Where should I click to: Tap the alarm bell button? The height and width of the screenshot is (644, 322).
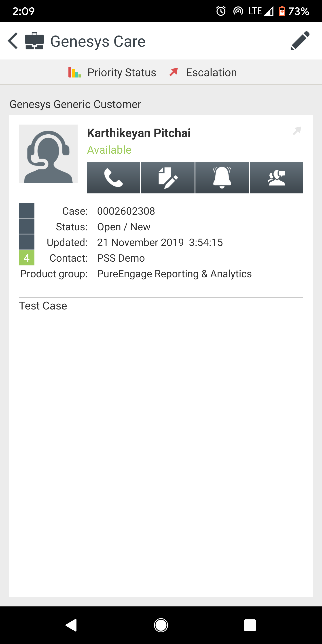(222, 178)
